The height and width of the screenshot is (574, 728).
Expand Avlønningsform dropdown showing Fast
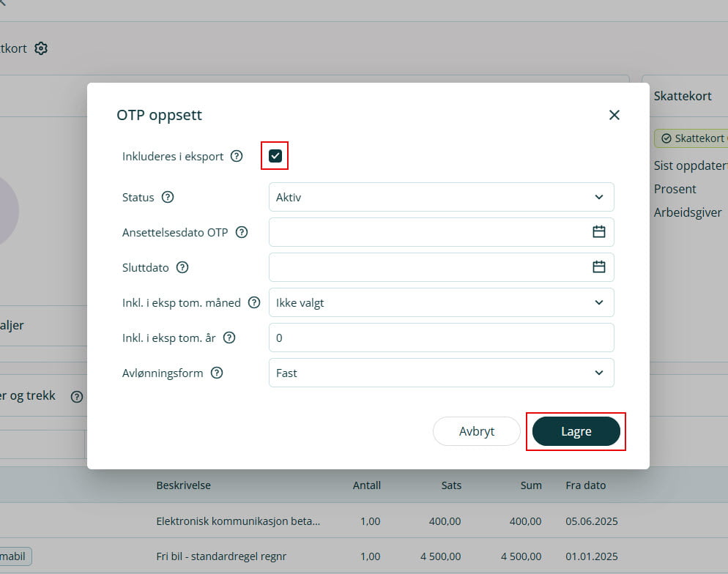tap(441, 373)
